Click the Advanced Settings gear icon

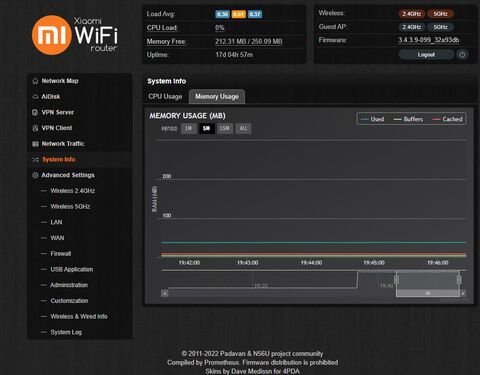(35, 175)
